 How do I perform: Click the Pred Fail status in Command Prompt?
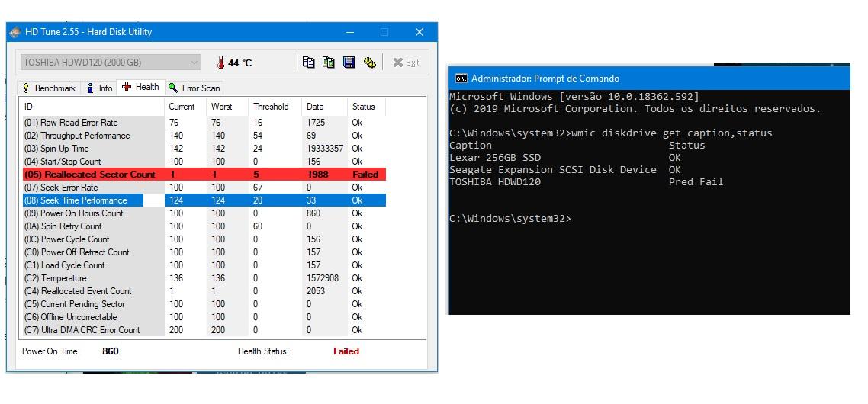[x=696, y=181]
